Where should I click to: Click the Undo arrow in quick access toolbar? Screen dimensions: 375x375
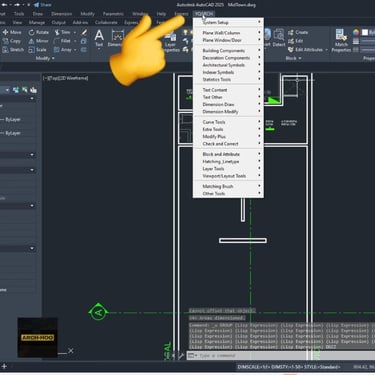pos(5,5)
